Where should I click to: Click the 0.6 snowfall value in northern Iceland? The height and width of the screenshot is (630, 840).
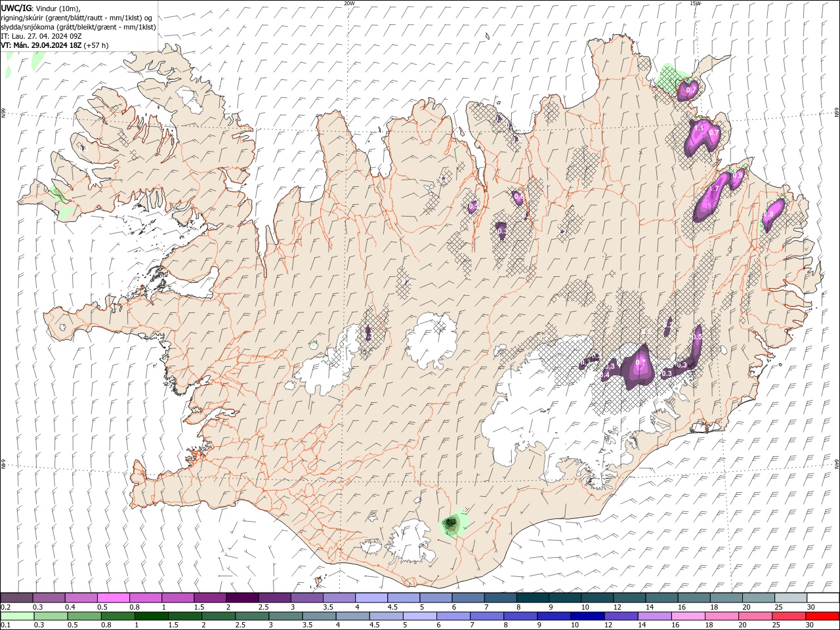(x=518, y=197)
